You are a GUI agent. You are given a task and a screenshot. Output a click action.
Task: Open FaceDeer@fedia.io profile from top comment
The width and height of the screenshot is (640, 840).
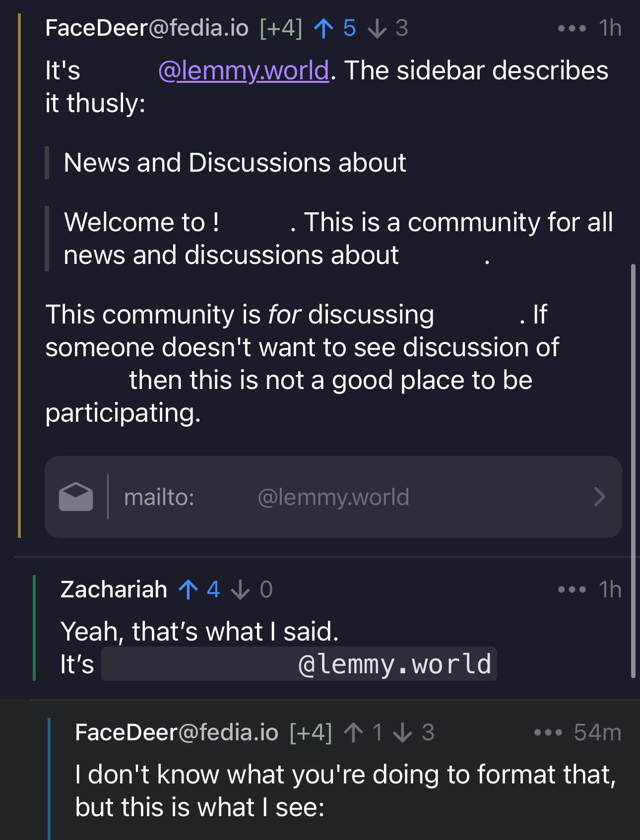pyautogui.click(x=147, y=28)
